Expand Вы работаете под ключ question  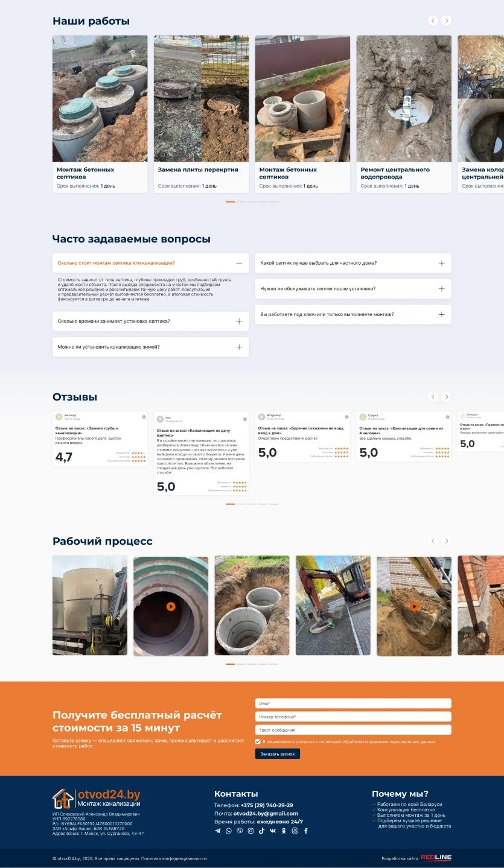coord(353,314)
